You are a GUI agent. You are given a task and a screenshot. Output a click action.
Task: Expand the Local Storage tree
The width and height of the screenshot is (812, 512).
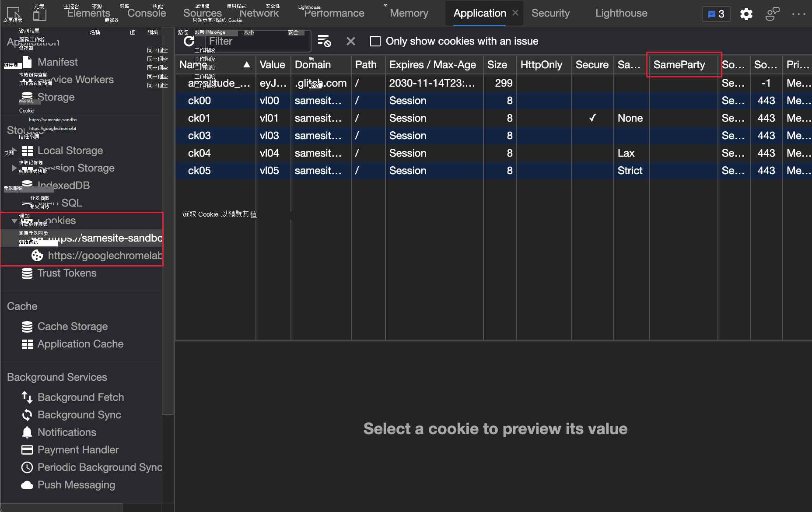[14, 151]
